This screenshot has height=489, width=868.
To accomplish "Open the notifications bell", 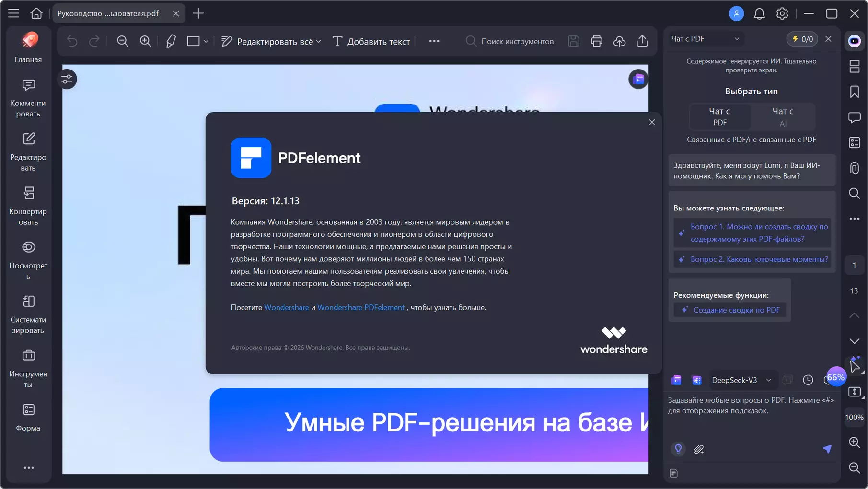I will [x=759, y=13].
